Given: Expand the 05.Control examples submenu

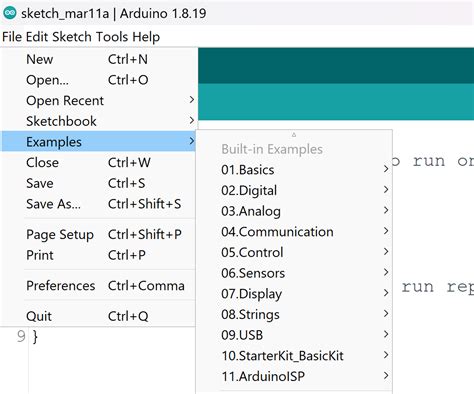Looking at the screenshot, I should [294, 252].
